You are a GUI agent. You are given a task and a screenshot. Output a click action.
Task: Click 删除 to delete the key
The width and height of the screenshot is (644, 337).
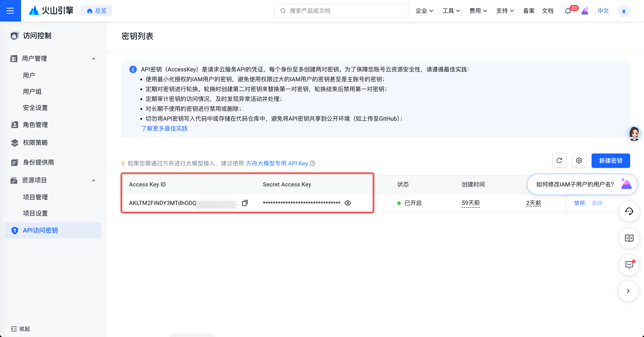click(597, 203)
